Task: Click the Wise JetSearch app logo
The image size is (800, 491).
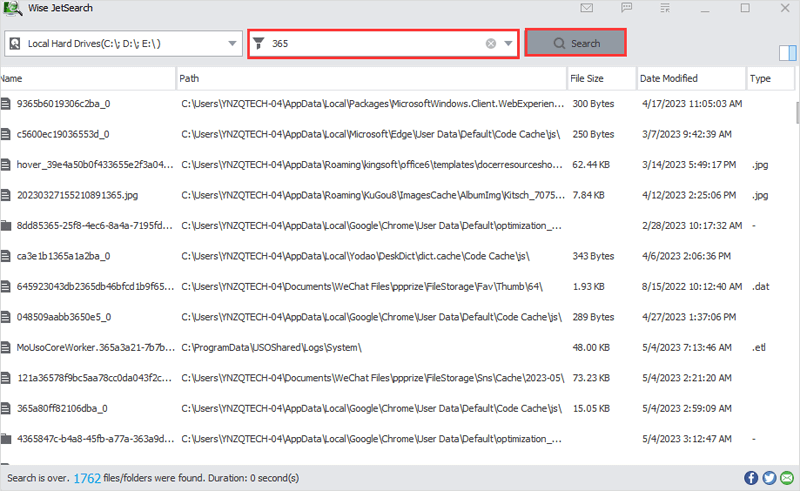Action: coord(12,8)
